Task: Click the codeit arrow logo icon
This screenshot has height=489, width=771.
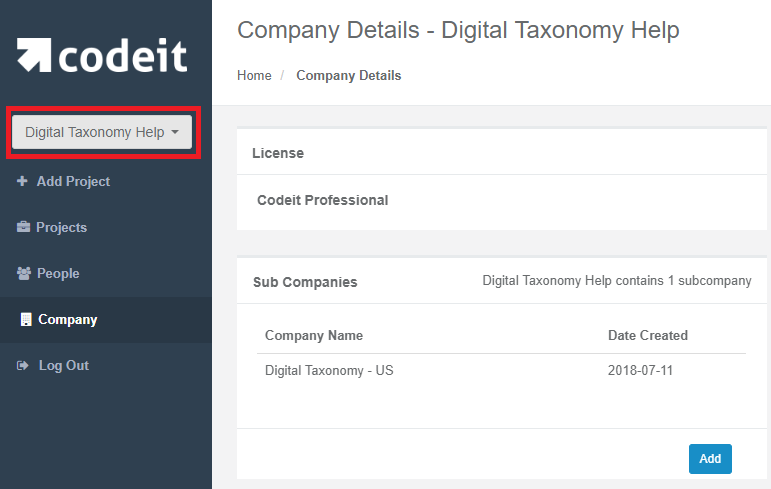Action: (x=34, y=55)
